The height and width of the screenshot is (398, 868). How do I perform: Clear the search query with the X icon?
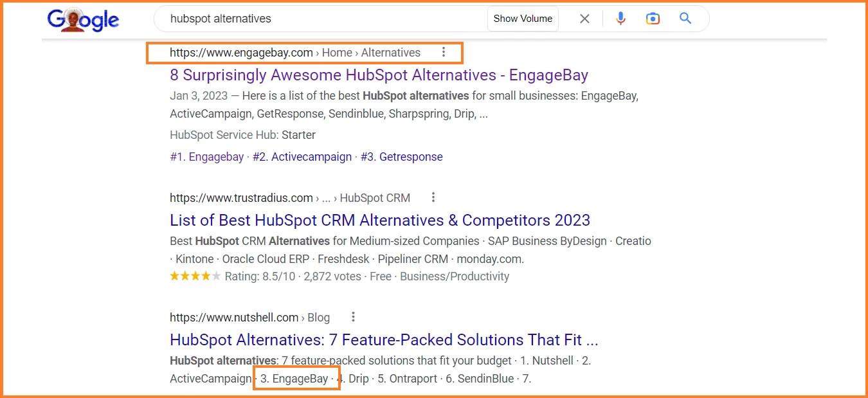pos(584,19)
